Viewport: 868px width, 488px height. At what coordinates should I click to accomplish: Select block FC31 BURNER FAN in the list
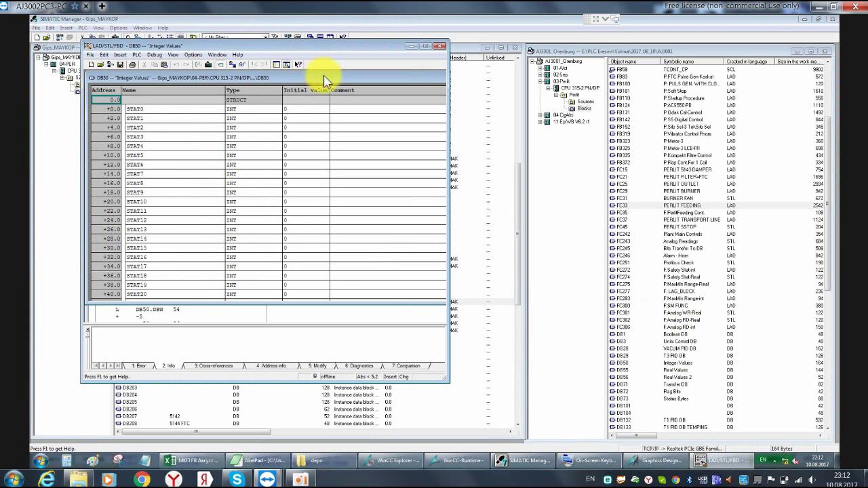pyautogui.click(x=717, y=199)
